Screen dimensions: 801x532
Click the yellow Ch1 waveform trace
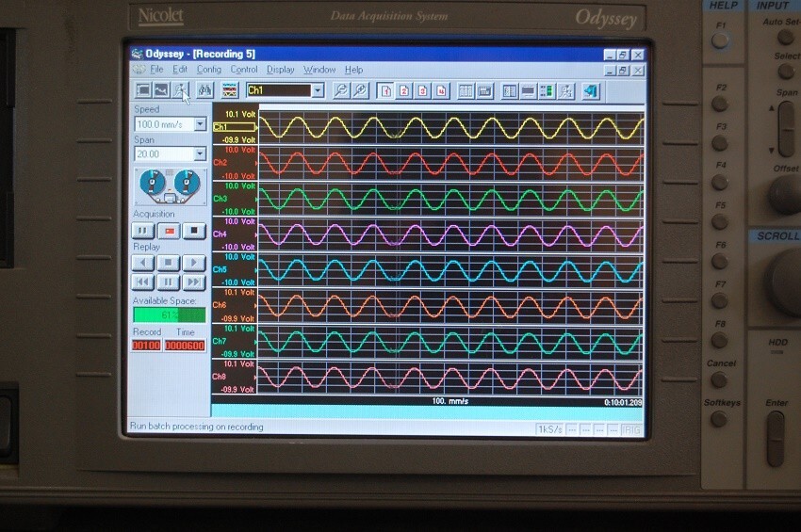[451, 127]
